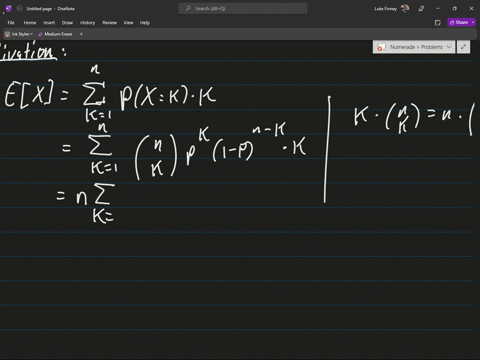The image size is (480, 360).
Task: Click the Search box
Action: coord(243,9)
